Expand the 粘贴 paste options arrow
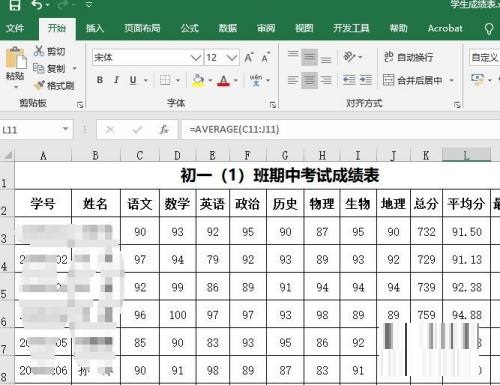 pos(16,87)
